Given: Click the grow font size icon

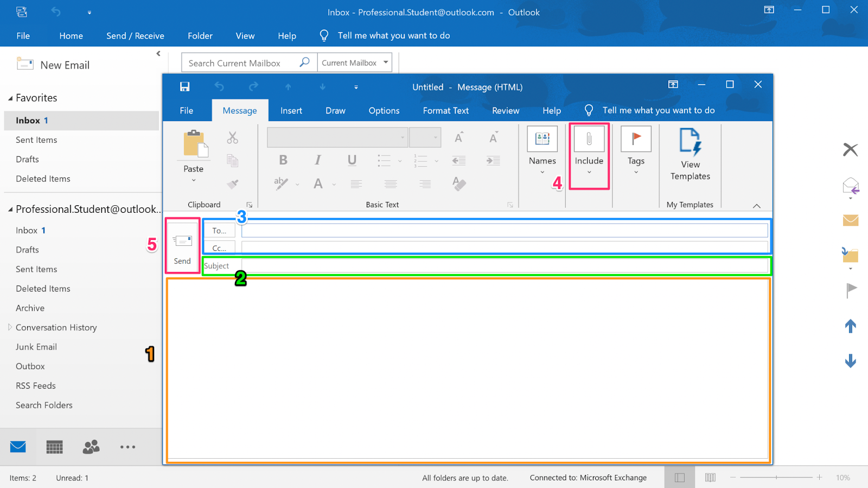Looking at the screenshot, I should click(x=459, y=137).
